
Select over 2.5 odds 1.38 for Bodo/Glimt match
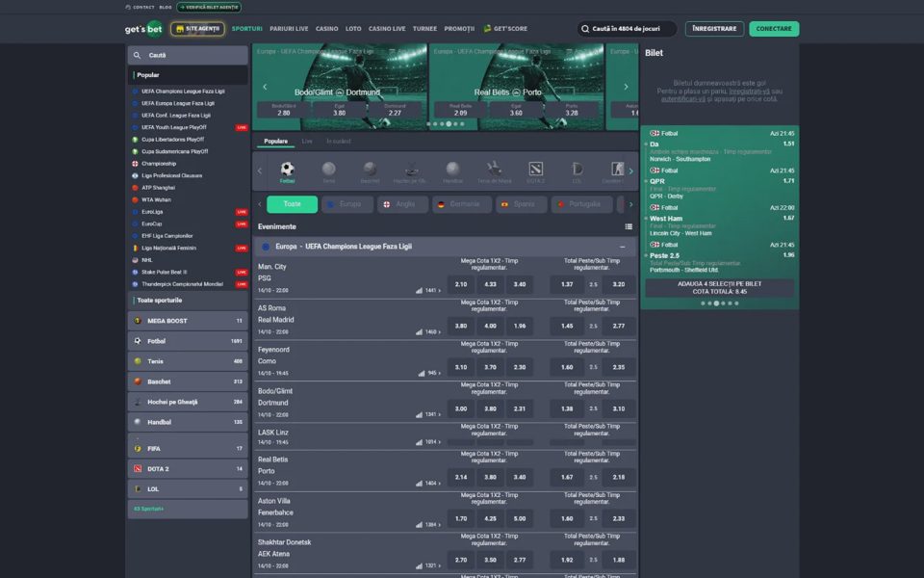[567, 408]
